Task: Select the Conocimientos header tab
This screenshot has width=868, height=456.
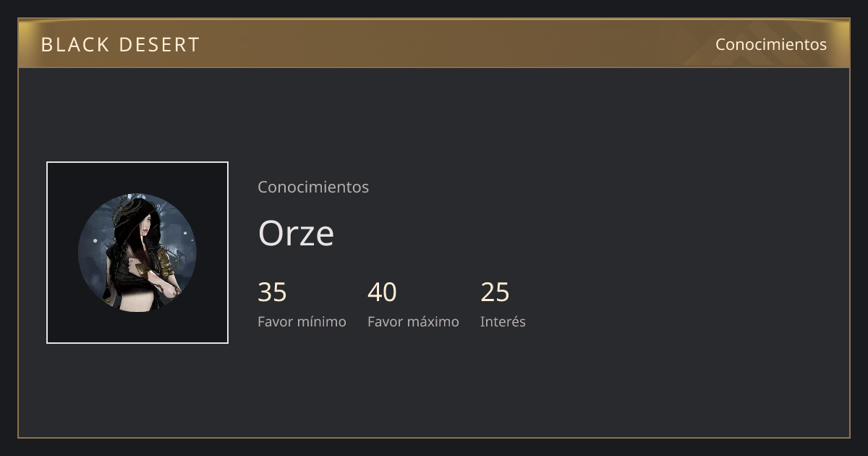Action: [x=771, y=44]
